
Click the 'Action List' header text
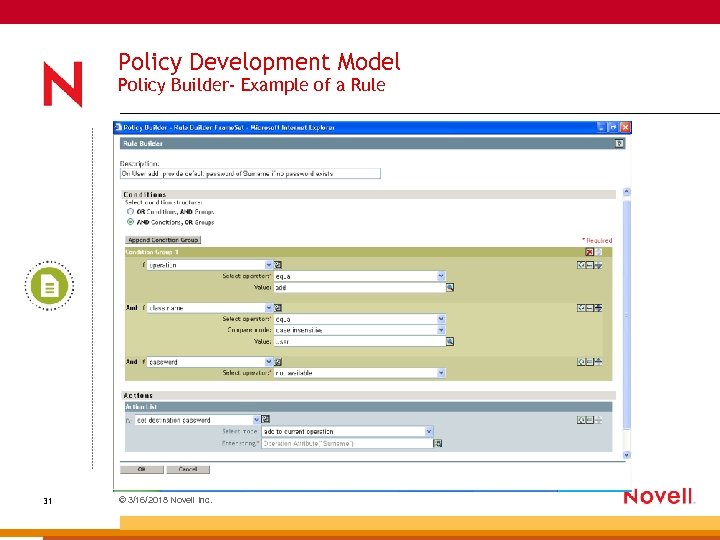(x=141, y=407)
